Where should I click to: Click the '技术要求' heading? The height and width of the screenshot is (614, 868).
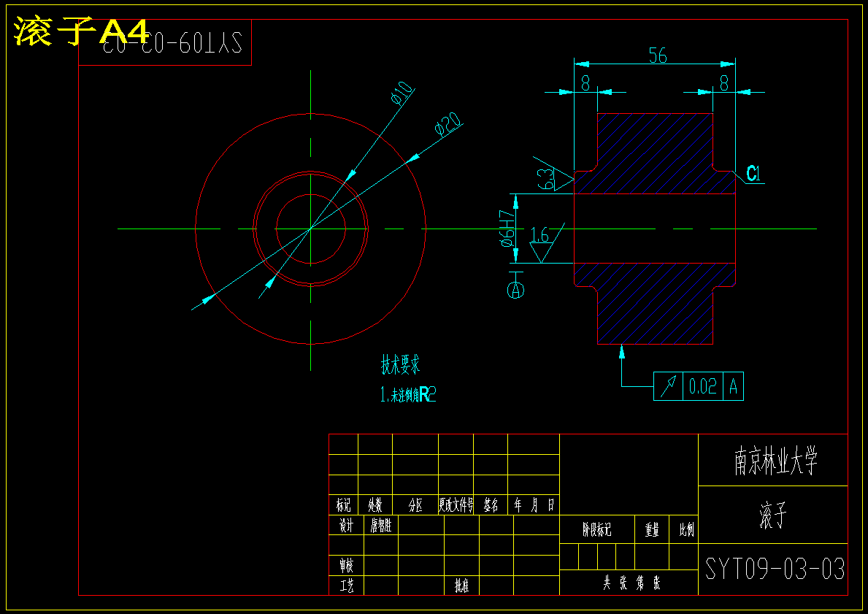coord(400,364)
